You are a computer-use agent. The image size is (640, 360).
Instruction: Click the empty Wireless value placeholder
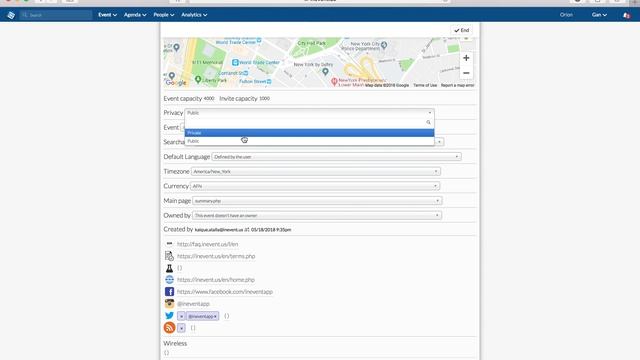point(166,353)
